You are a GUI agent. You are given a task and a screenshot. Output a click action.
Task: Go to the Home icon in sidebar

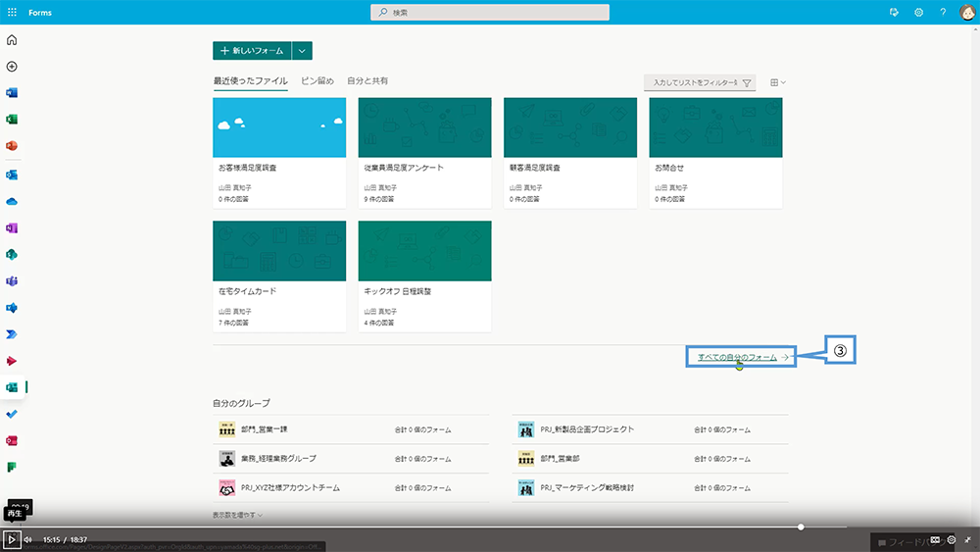(12, 40)
